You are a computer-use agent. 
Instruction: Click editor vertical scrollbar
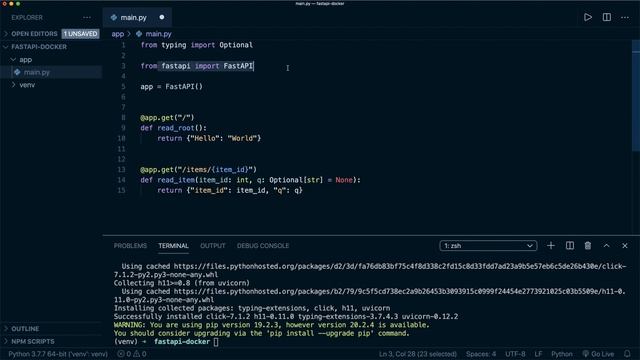[x=636, y=96]
